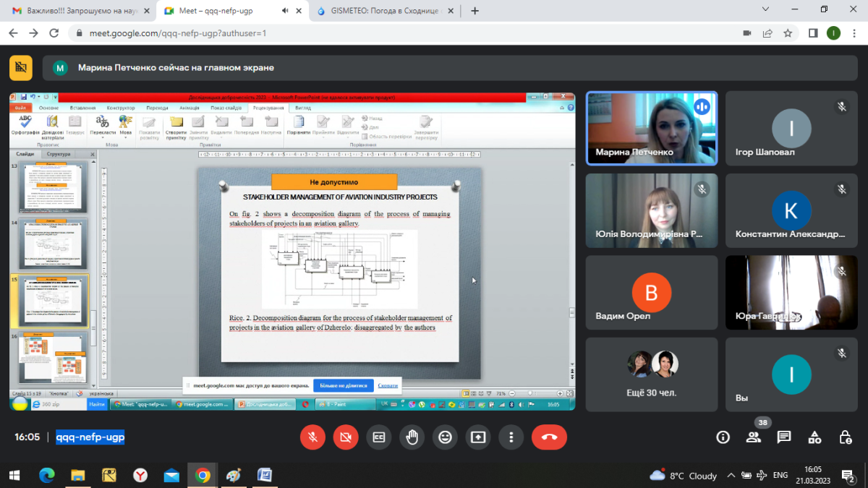This screenshot has height=488, width=868.
Task: Turn on the camera button
Action: tap(346, 437)
